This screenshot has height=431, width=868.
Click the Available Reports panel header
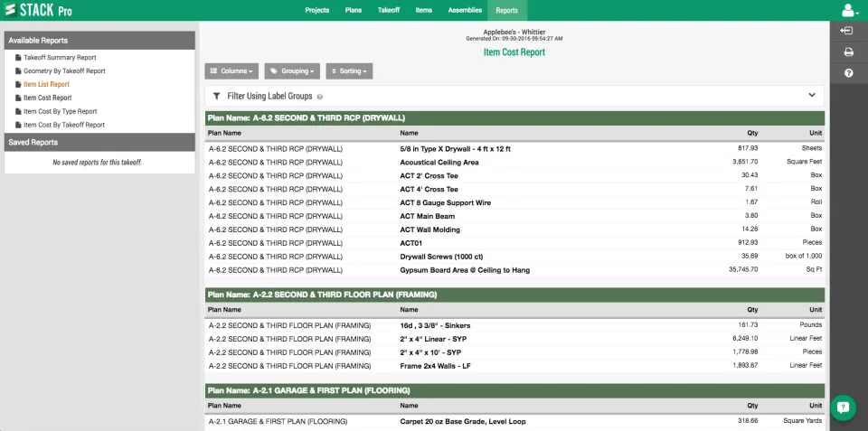pyautogui.click(x=99, y=41)
